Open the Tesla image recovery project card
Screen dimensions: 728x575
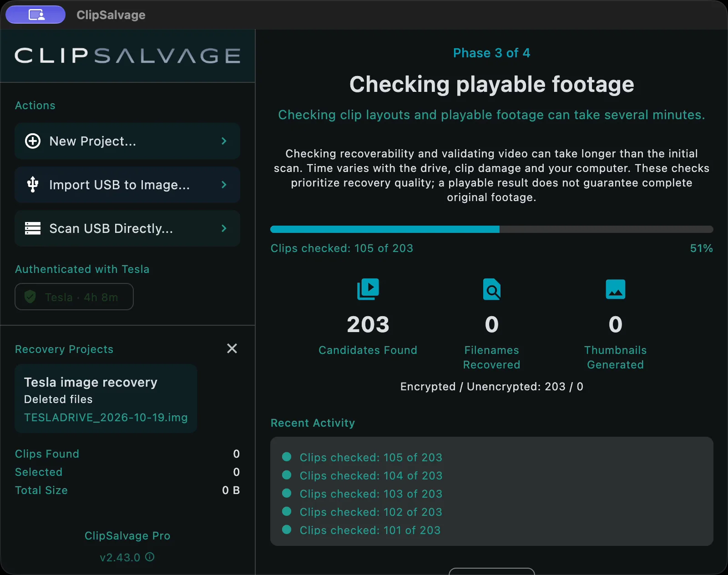[x=106, y=398]
